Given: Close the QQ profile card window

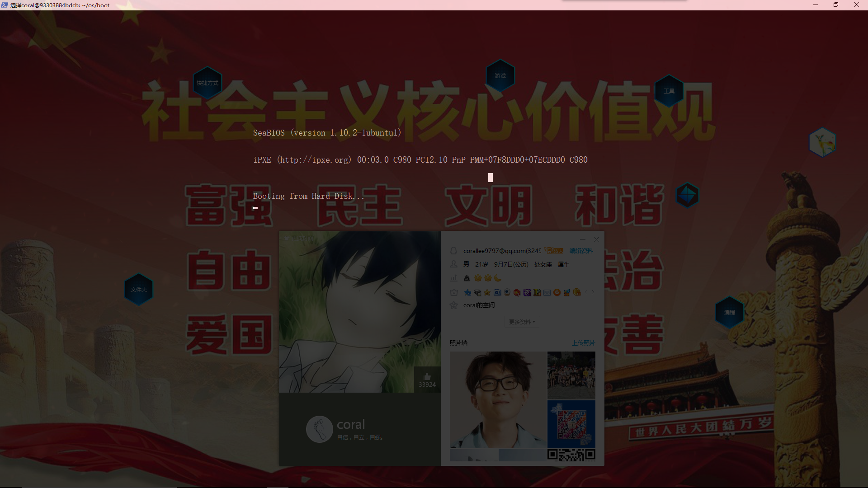Looking at the screenshot, I should point(596,239).
